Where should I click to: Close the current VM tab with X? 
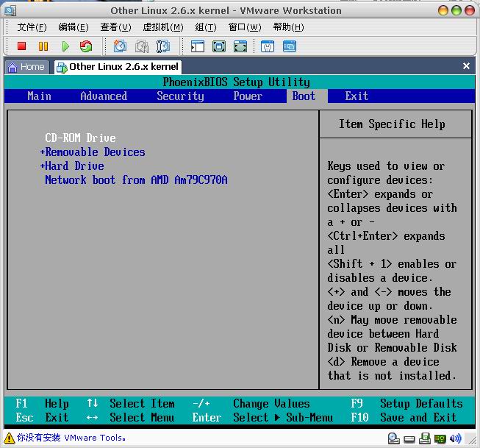pyautogui.click(x=466, y=66)
